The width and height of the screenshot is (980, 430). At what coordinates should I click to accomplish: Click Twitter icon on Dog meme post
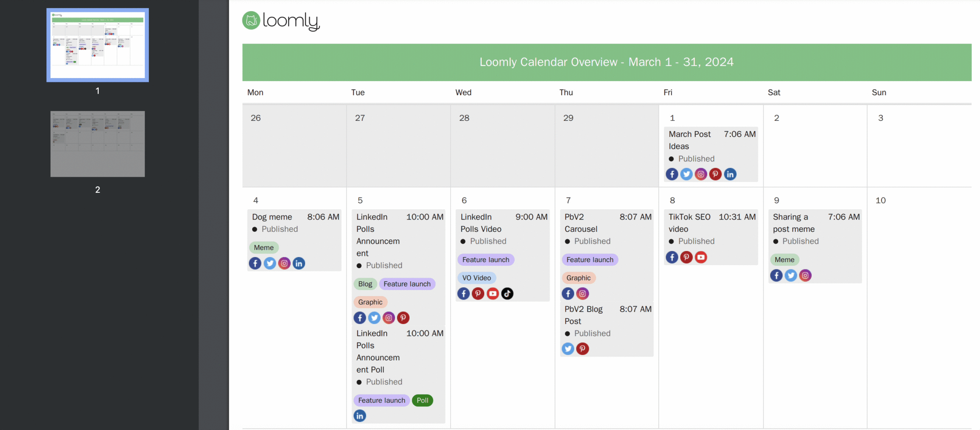[x=270, y=263]
